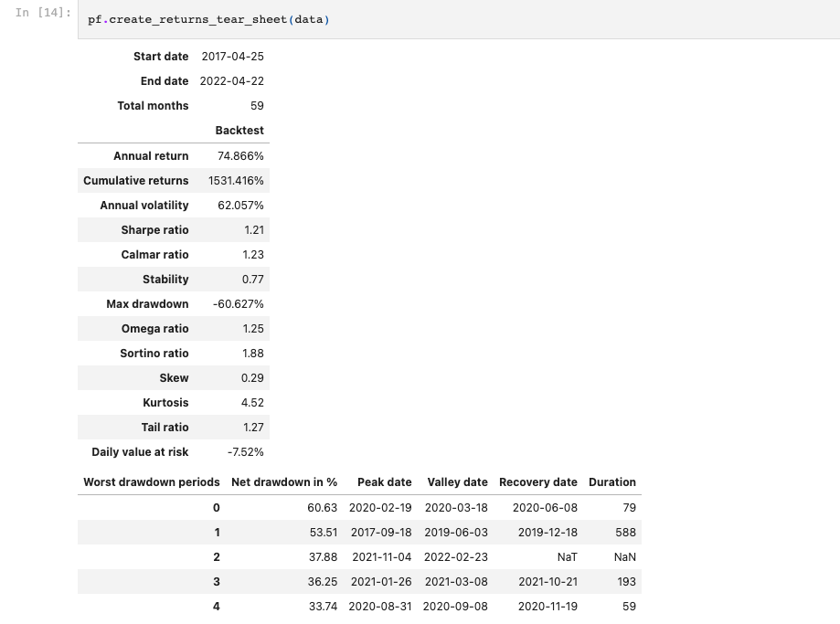Click the valley date 2019-06-03
Image resolution: width=840 pixels, height=624 pixels.
(456, 532)
